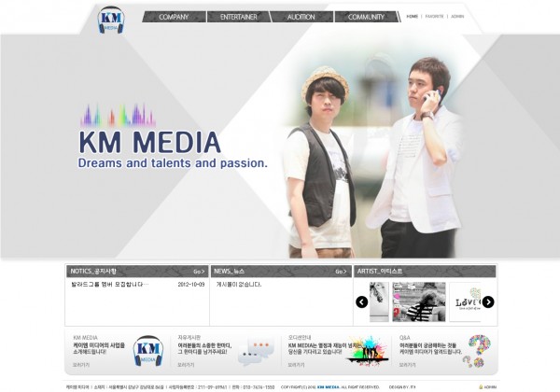Click the HOME link at top right
Viewport: 560px width, 392px height.
413,17
